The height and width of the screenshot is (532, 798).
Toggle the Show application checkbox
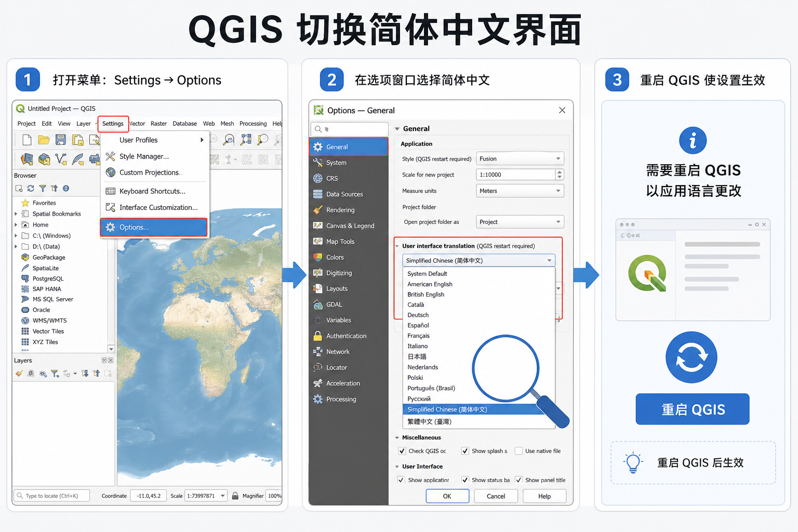point(401,480)
